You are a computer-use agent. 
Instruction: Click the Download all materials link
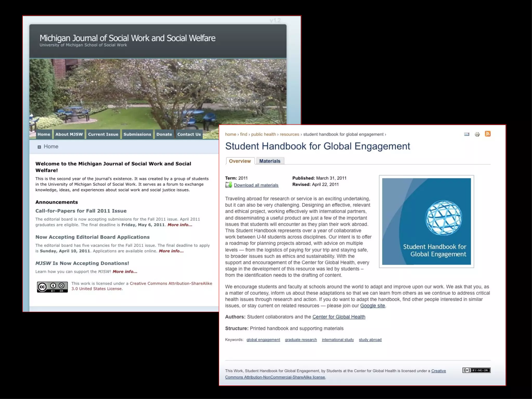coord(256,185)
